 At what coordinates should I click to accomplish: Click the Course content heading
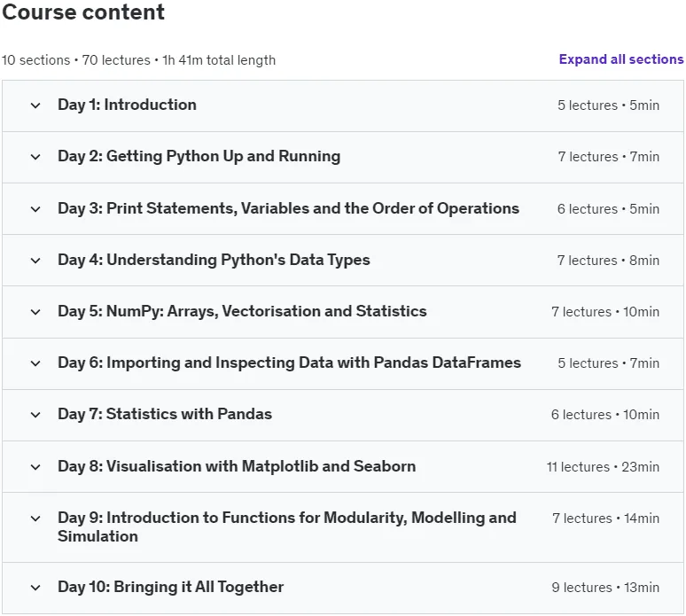click(x=83, y=12)
